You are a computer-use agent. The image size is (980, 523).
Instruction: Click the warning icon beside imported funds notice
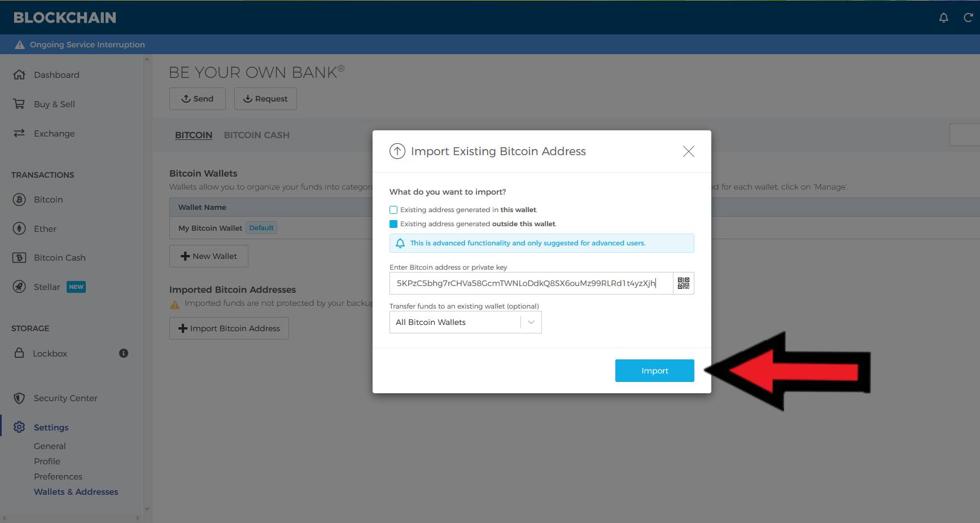175,304
